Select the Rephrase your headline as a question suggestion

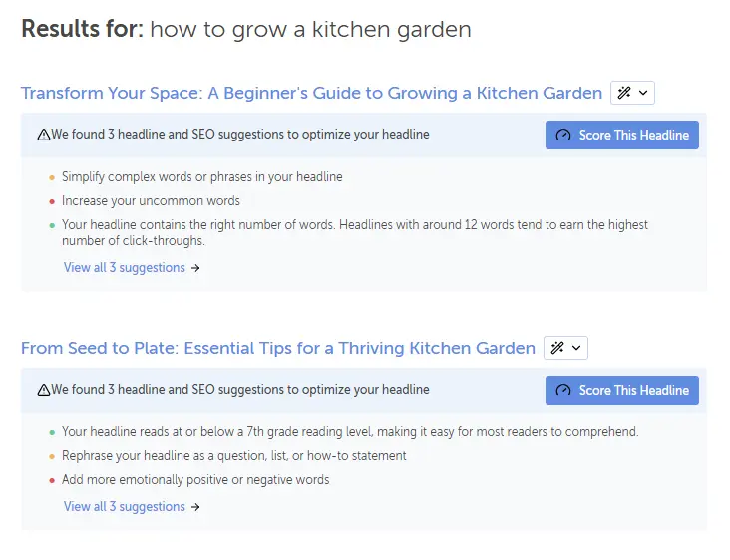[x=233, y=456]
